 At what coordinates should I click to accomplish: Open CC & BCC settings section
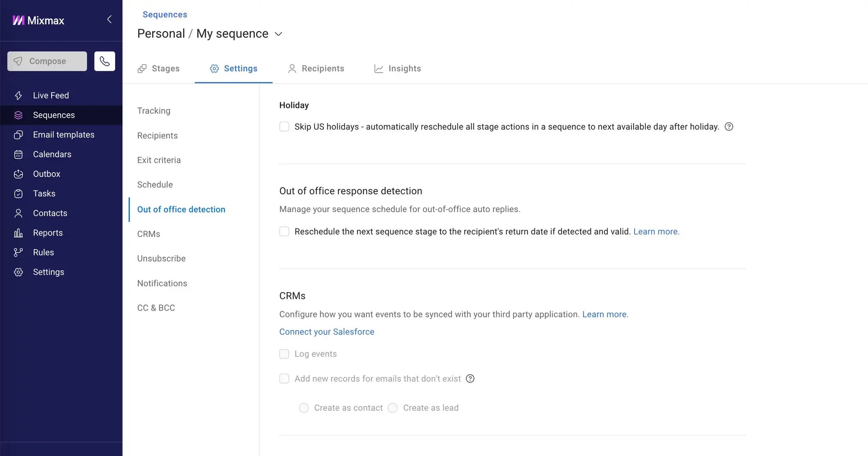(x=156, y=308)
